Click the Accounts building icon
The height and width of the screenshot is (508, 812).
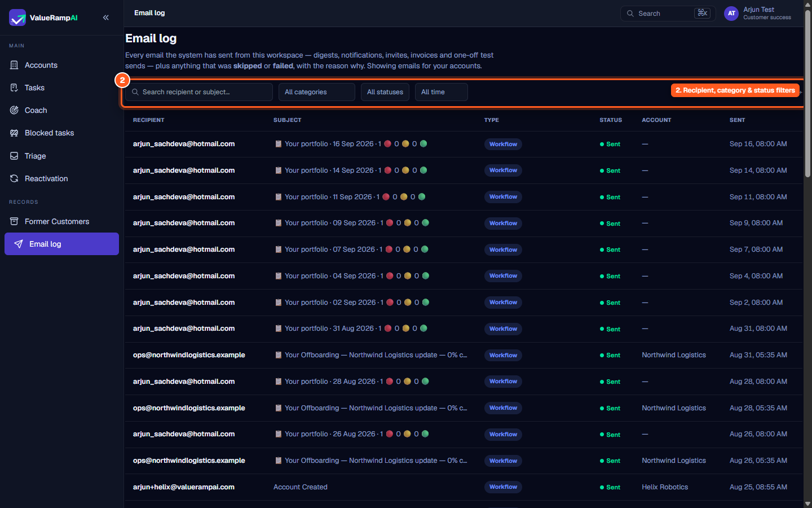pyautogui.click(x=14, y=65)
